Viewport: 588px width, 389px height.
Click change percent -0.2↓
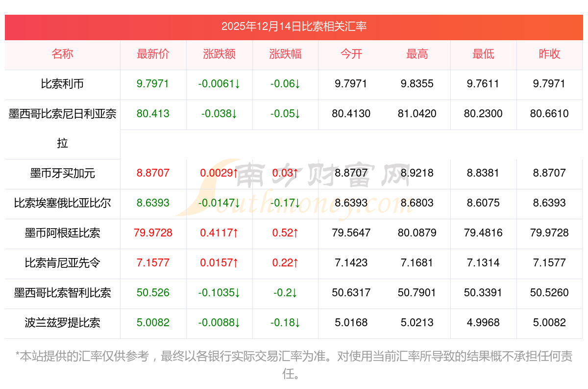tap(285, 293)
